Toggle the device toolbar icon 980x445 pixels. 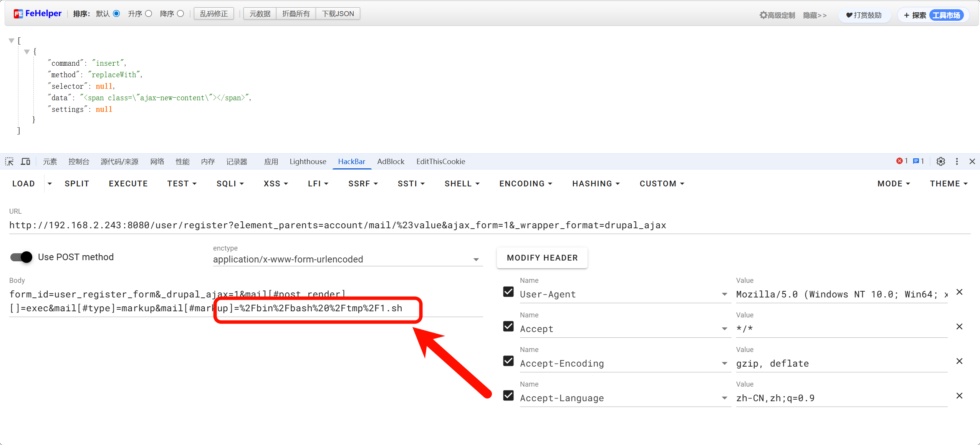(25, 161)
